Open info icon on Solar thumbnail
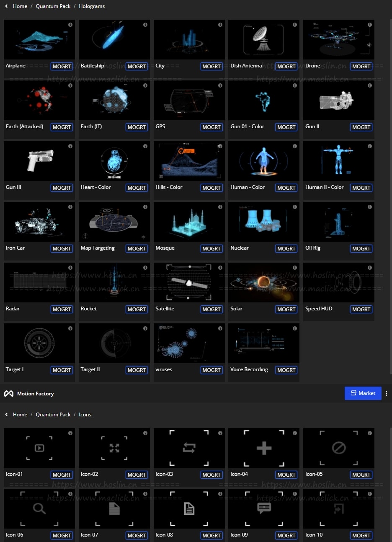Viewport: 392px width, 542px height. pyautogui.click(x=295, y=268)
